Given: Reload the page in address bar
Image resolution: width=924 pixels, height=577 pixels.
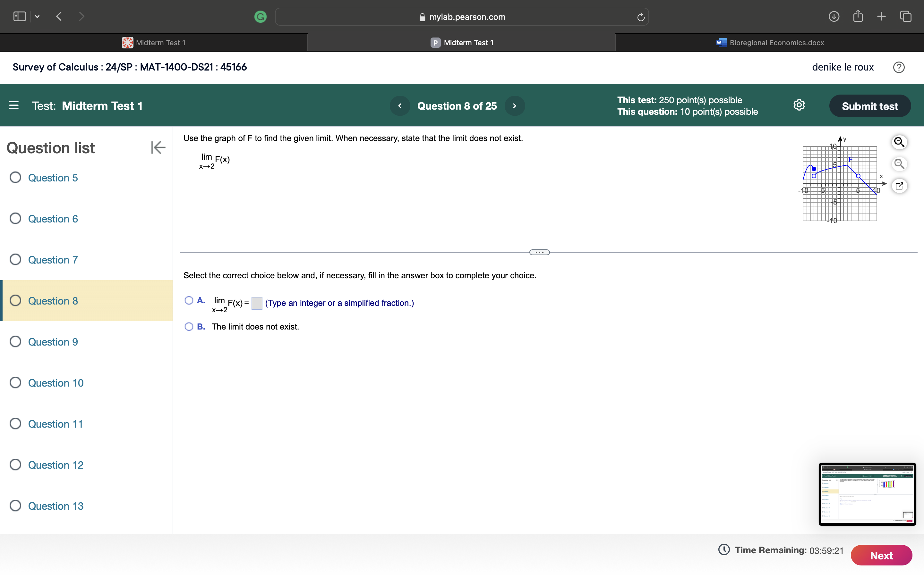Looking at the screenshot, I should point(641,17).
